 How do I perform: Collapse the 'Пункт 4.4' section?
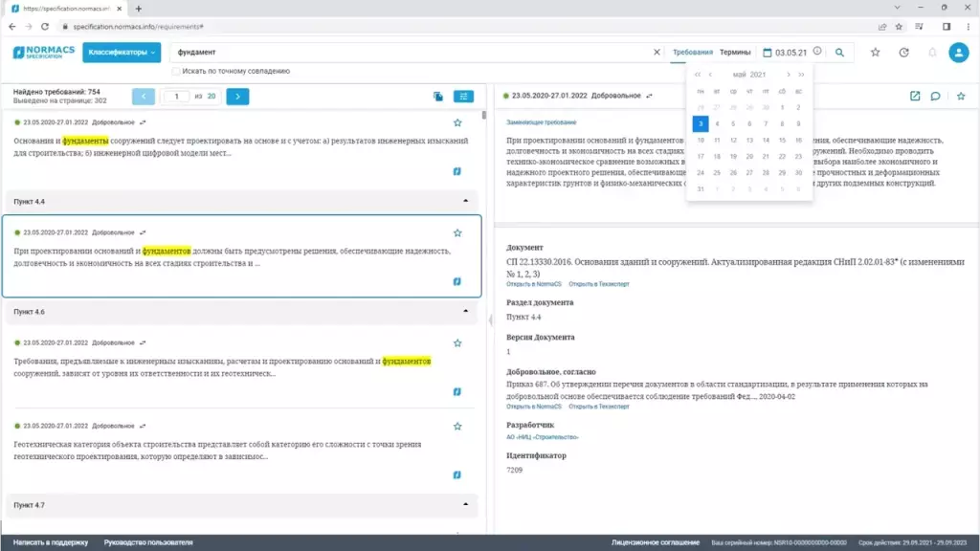tap(466, 202)
